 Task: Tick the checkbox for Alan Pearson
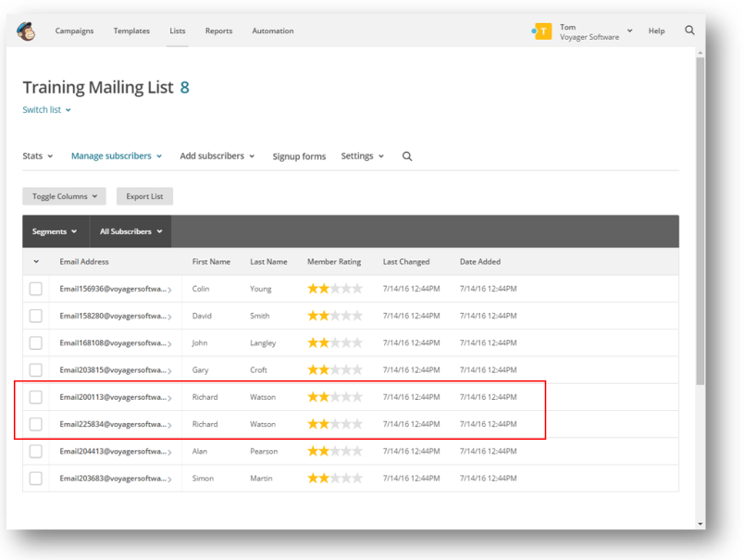tap(35, 452)
